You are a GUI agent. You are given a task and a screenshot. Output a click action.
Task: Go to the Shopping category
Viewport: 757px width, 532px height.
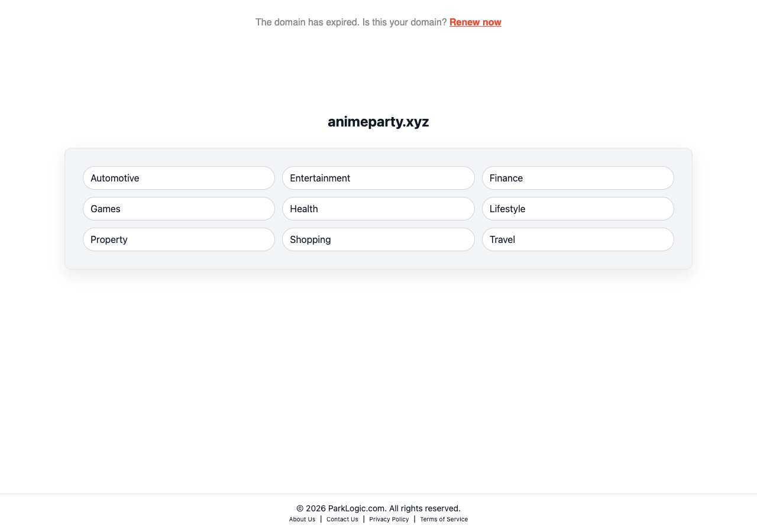click(x=378, y=239)
